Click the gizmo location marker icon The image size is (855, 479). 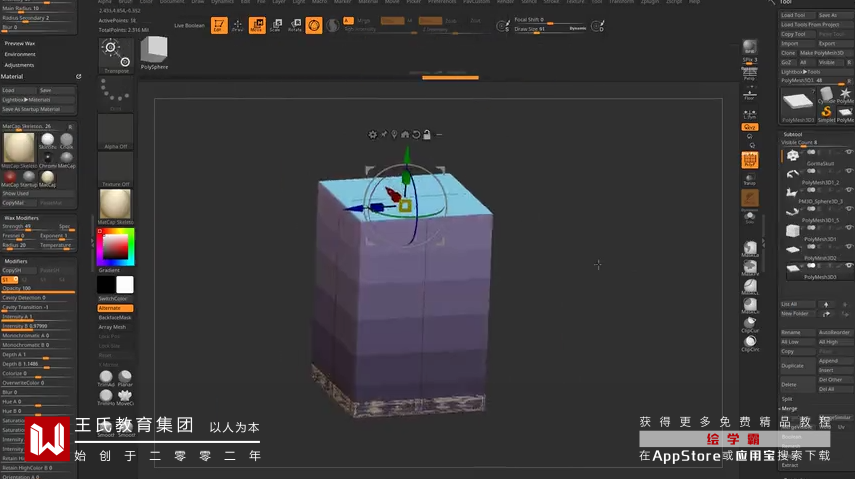click(x=394, y=134)
